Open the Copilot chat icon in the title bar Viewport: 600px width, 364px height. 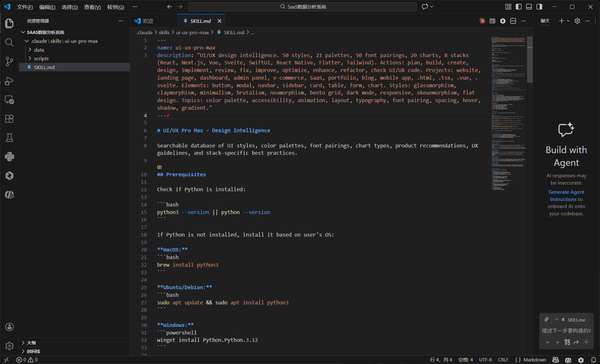tap(425, 7)
